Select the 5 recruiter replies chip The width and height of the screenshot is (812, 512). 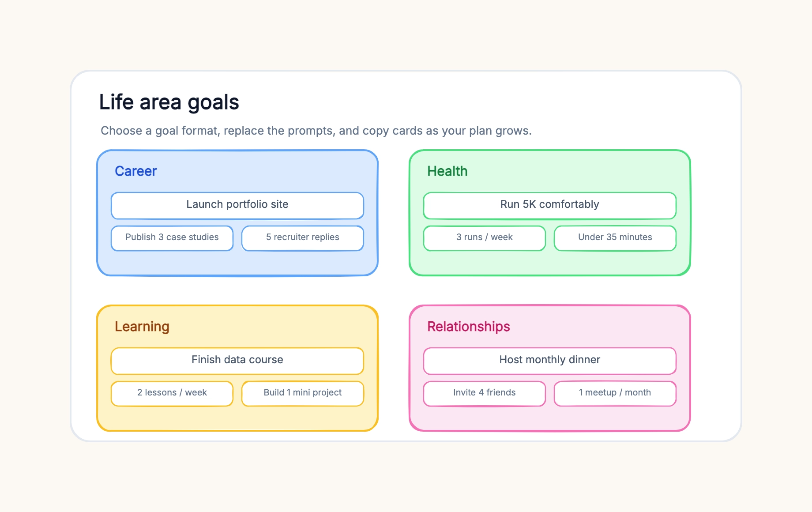click(303, 238)
